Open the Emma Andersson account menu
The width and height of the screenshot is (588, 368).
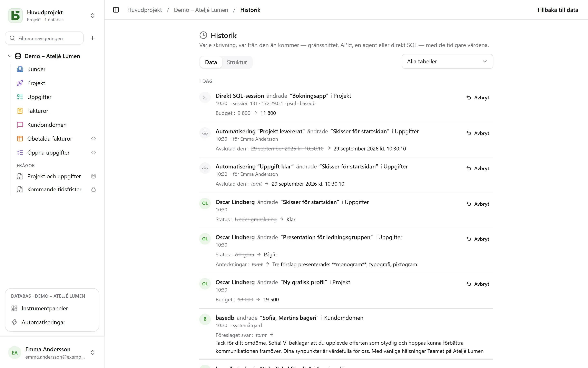52,352
